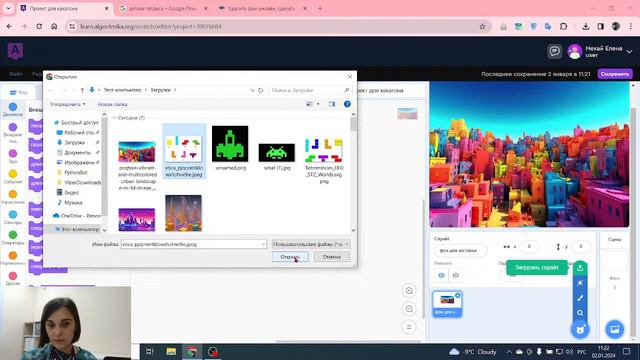Delete the selected sprite with x badge

pos(458,295)
